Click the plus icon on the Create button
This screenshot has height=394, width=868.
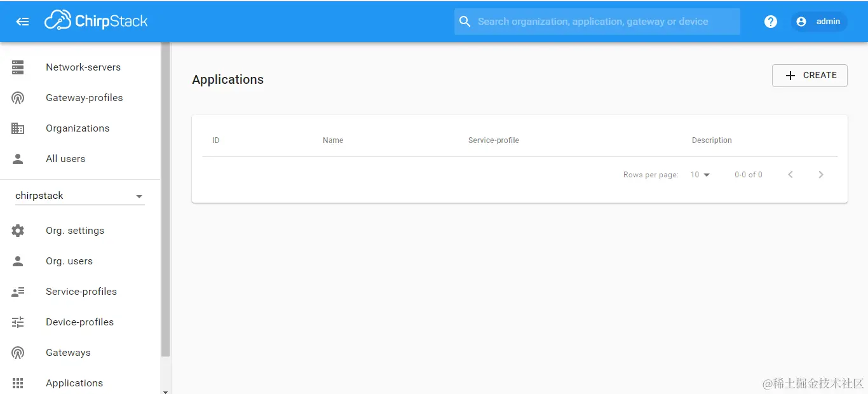pos(790,76)
